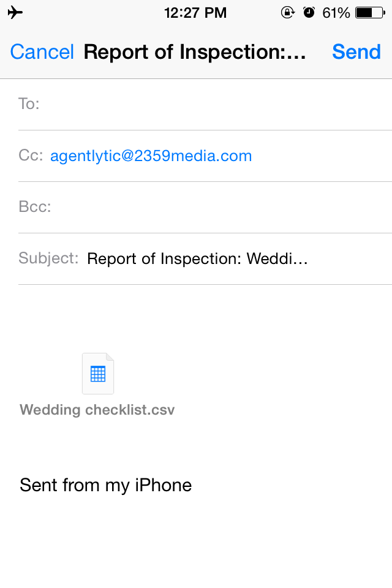This screenshot has height=588, width=392.
Task: Tap the 61% battery percentage
Action: pyautogui.click(x=336, y=13)
